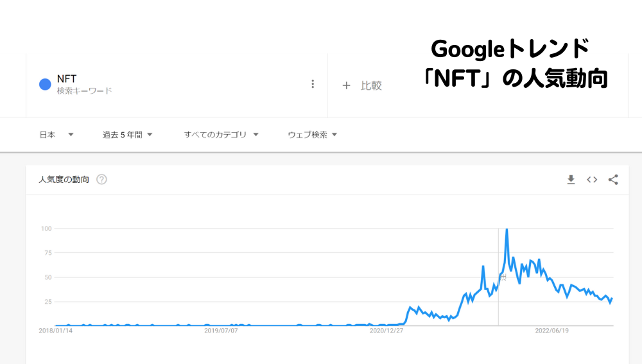Click the plus icon beside 比較
This screenshot has height=364, width=642.
(x=347, y=85)
